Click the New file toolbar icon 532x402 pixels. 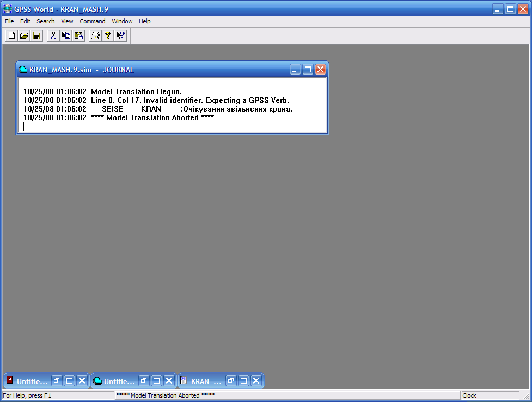[11, 35]
